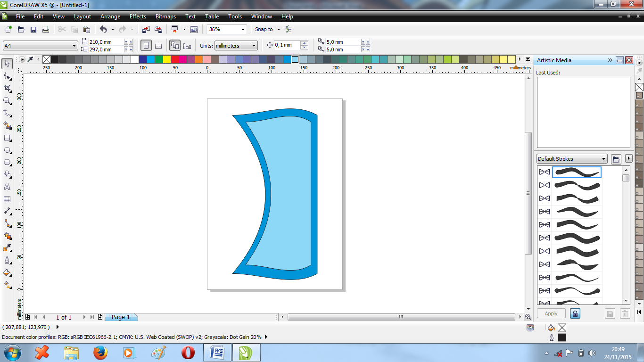The image size is (644, 362).
Task: Select the Crop tool in the toolbox
Action: (7, 88)
